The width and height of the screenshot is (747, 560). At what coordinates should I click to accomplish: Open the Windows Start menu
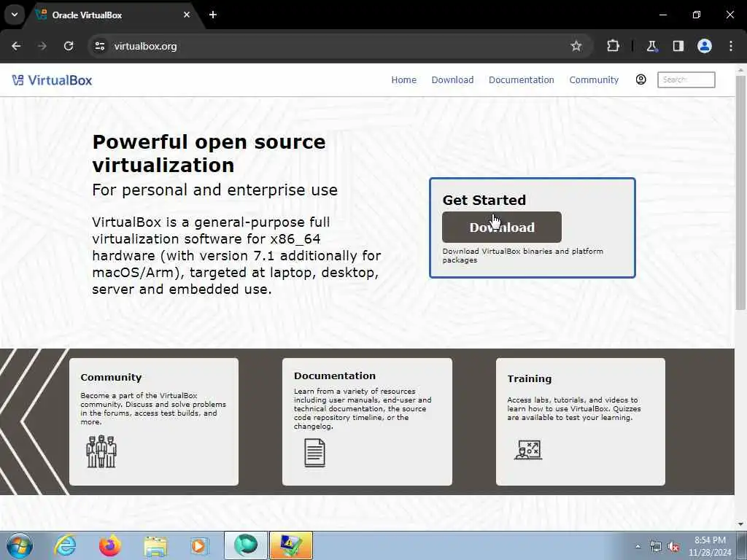click(19, 545)
